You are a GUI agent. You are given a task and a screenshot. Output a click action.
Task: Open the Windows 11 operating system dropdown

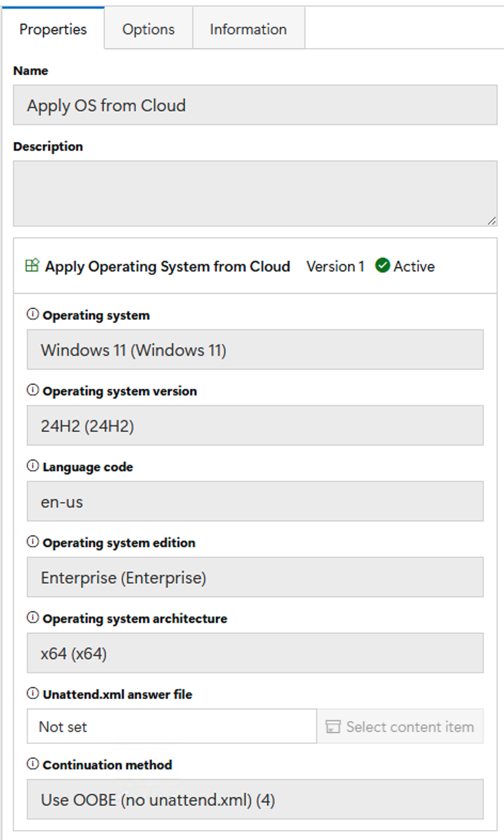click(x=255, y=350)
